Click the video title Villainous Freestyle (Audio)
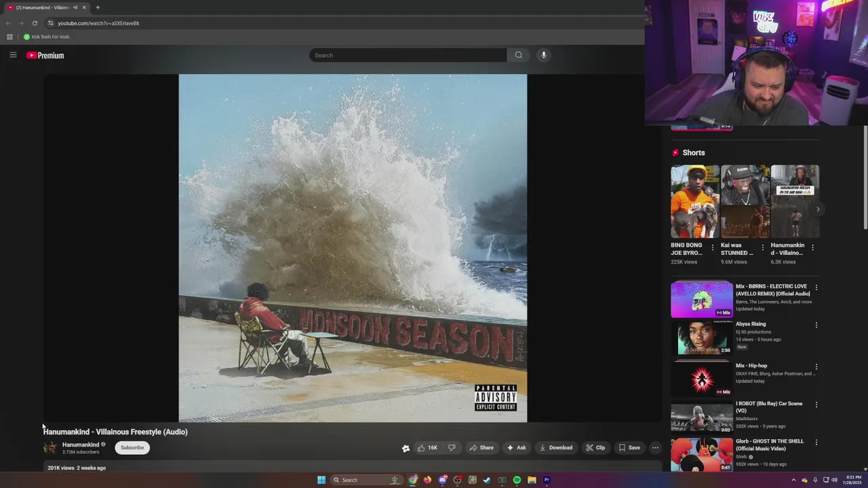Image resolution: width=868 pixels, height=488 pixels. coord(115,432)
